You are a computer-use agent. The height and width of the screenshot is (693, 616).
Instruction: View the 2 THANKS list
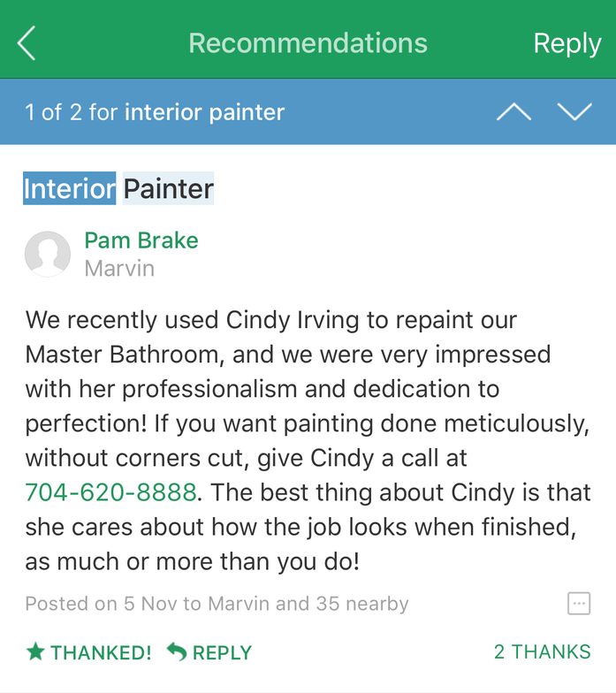(543, 652)
